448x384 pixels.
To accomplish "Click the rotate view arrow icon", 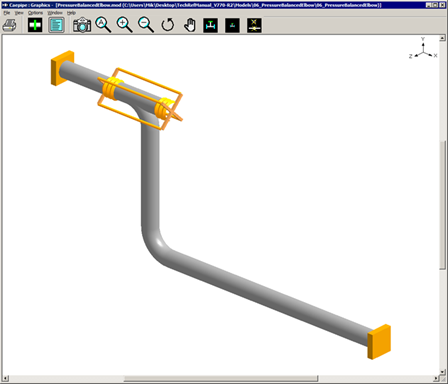I will coord(168,25).
